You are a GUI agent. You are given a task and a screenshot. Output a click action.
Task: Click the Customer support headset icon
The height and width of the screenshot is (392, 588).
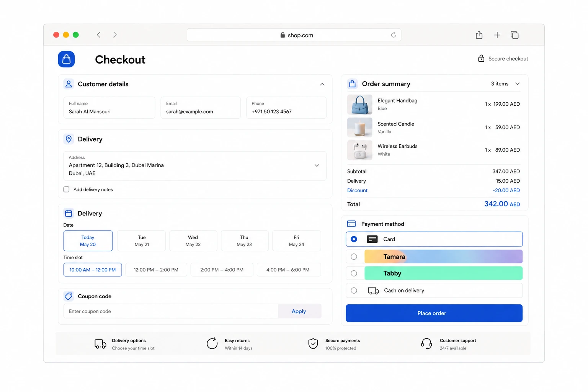point(426,344)
